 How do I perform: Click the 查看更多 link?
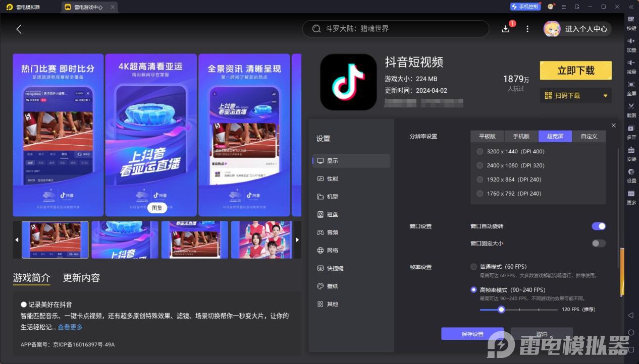70,327
